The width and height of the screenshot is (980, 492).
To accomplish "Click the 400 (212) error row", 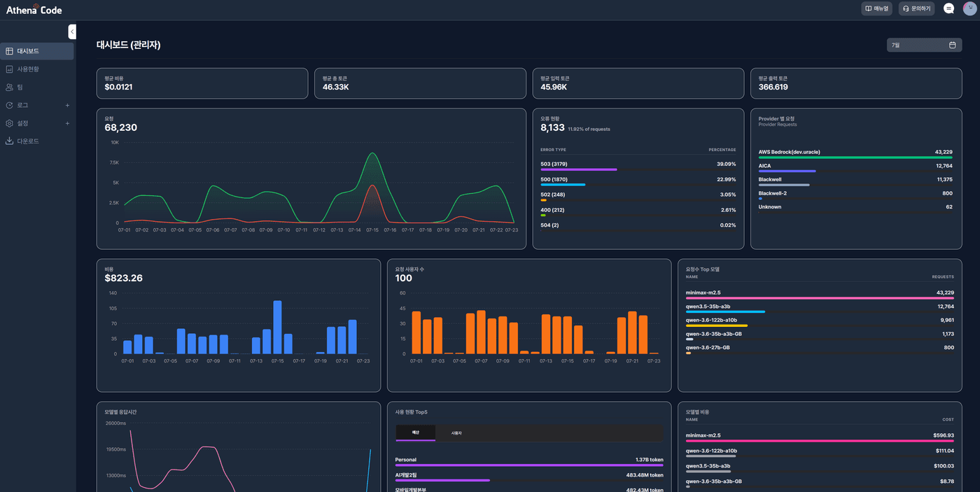I will pos(638,212).
